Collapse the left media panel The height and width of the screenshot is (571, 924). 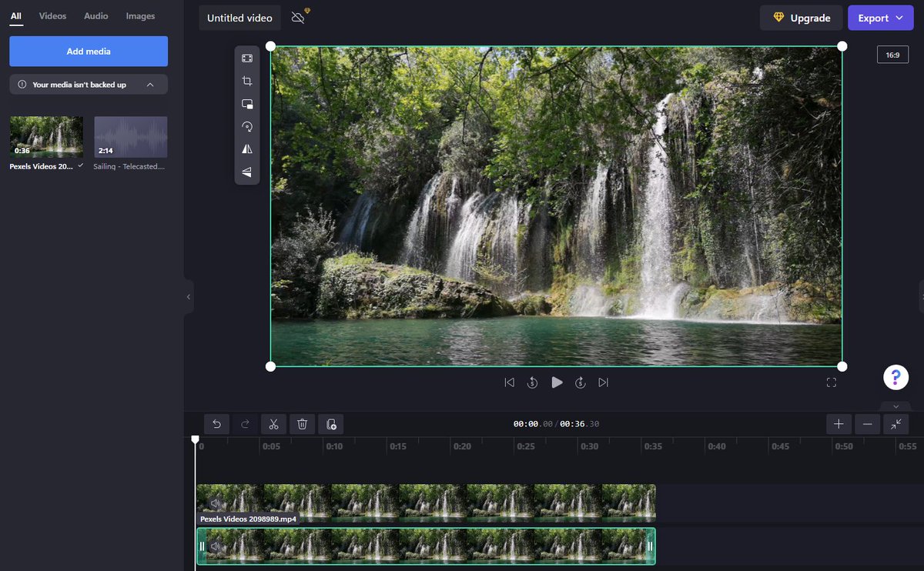pos(189,297)
